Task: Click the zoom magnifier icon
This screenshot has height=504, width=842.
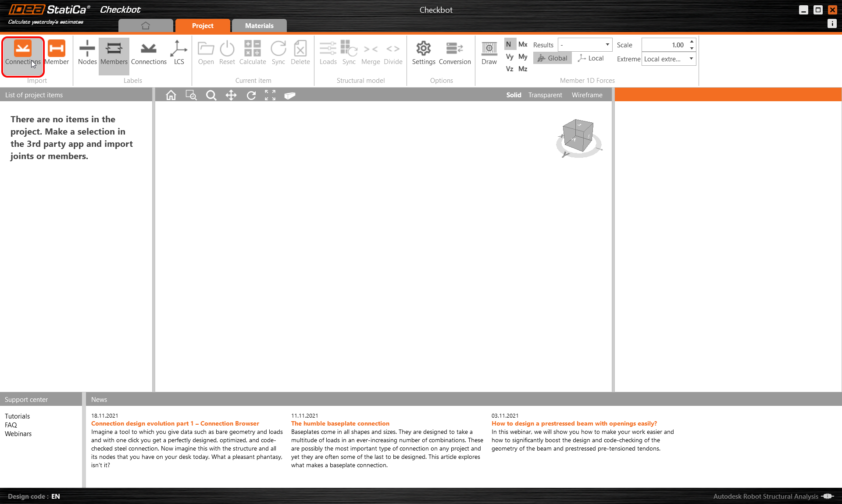Action: (x=211, y=95)
